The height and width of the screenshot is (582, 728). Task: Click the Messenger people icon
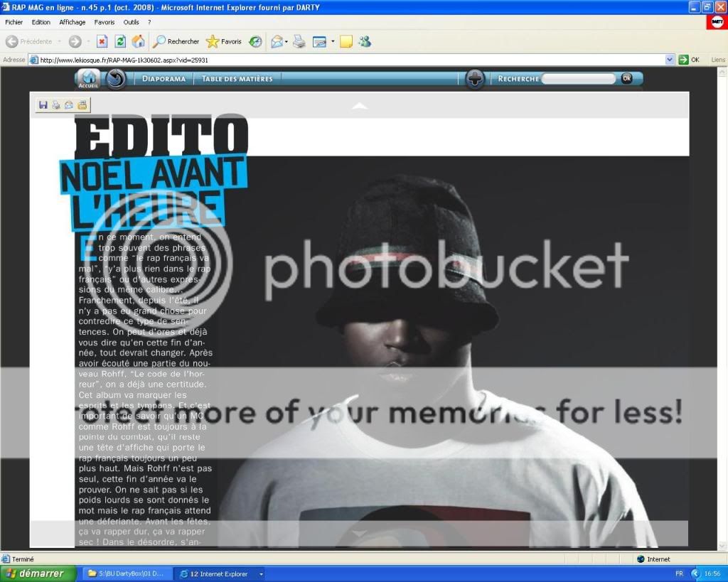[x=365, y=42]
